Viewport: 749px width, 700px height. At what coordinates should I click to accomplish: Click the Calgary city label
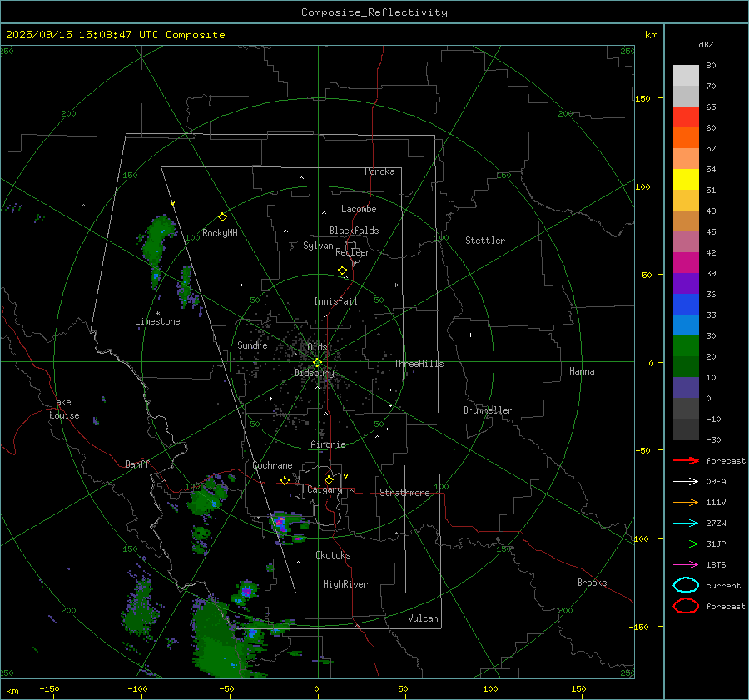(x=325, y=489)
